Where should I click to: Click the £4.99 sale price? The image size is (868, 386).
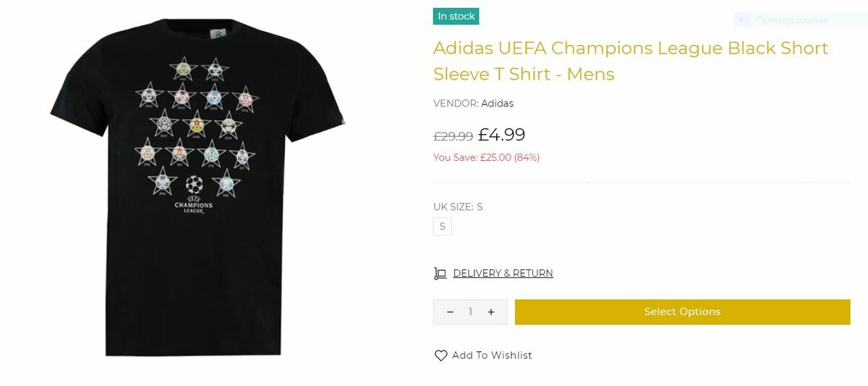point(501,135)
